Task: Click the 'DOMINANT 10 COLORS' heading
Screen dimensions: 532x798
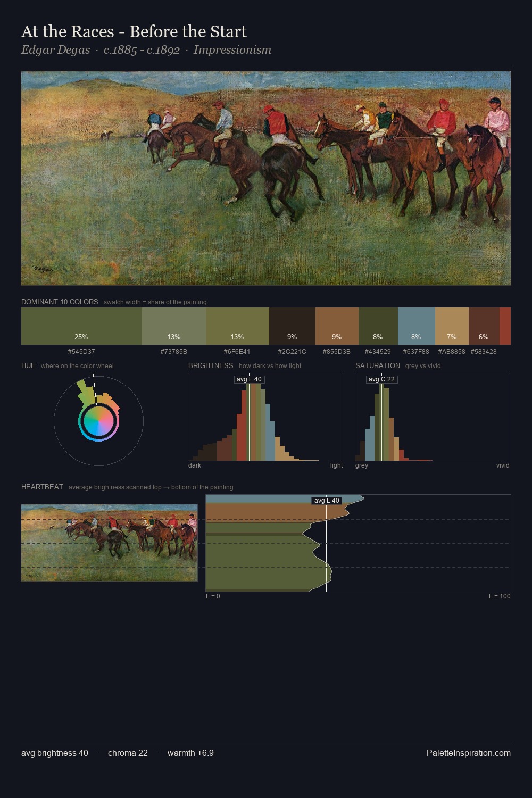Action: coord(60,302)
